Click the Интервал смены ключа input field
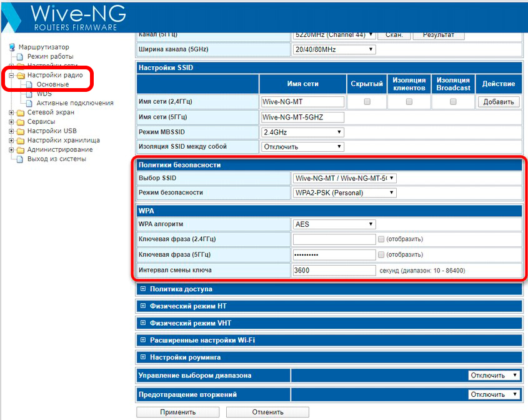528x420 pixels. [334, 271]
